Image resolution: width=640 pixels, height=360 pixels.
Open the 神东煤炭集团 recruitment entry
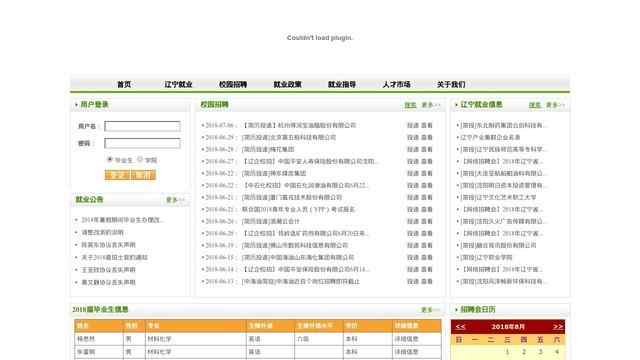[x=274, y=173]
